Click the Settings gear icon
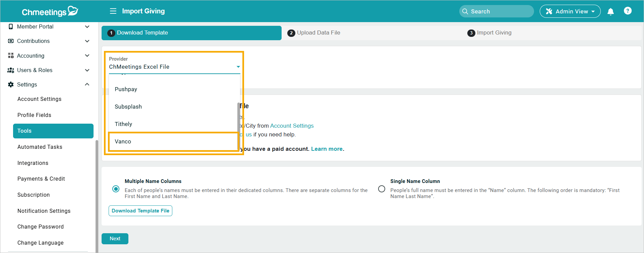Screen dimensions: 644x253 pyautogui.click(x=11, y=84)
